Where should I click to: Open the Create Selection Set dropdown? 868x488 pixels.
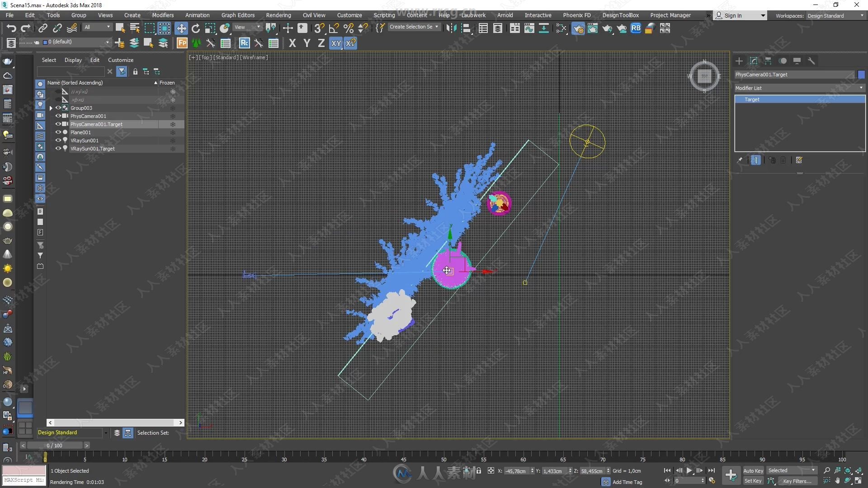click(x=414, y=27)
